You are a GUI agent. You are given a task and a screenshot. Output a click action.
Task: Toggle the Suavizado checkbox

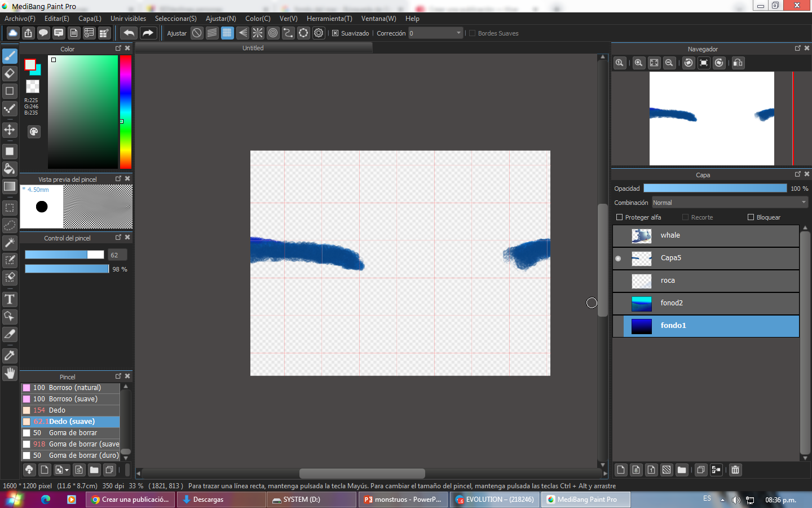coord(336,33)
